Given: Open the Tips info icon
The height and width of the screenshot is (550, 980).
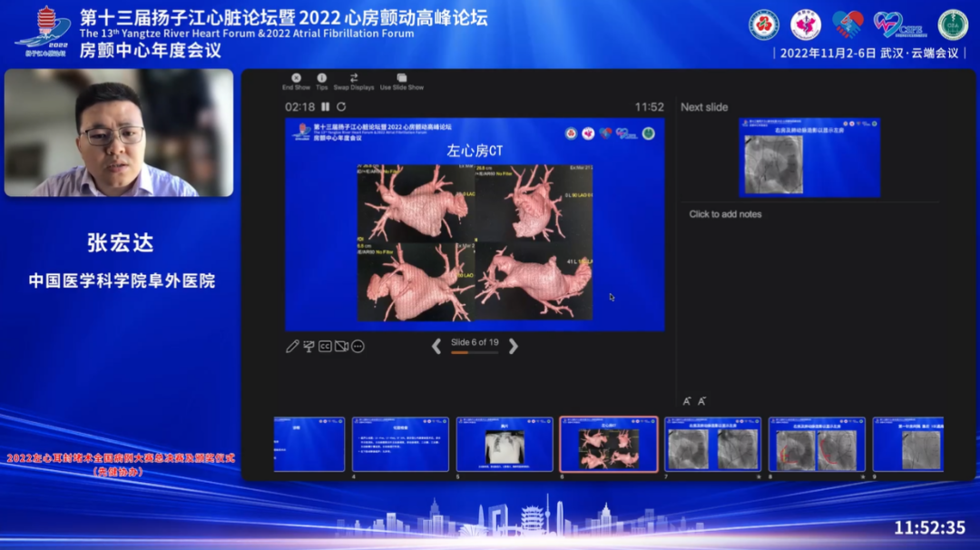Looking at the screenshot, I should point(321,79).
